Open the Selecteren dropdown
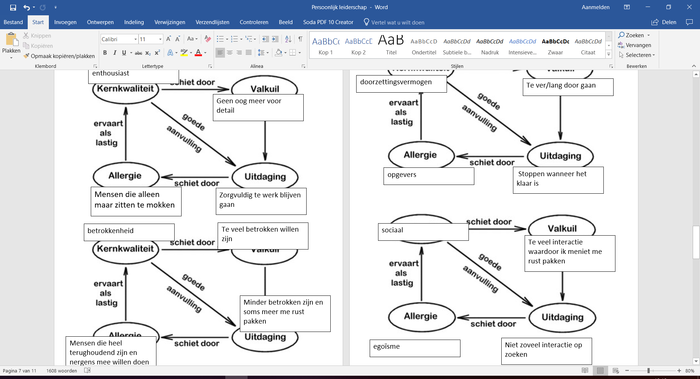This screenshot has height=379, width=700. (x=637, y=55)
